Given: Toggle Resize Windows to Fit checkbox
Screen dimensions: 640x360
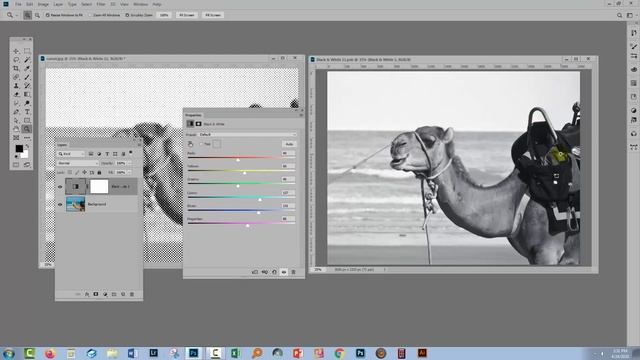Looking at the screenshot, I should coord(47,15).
